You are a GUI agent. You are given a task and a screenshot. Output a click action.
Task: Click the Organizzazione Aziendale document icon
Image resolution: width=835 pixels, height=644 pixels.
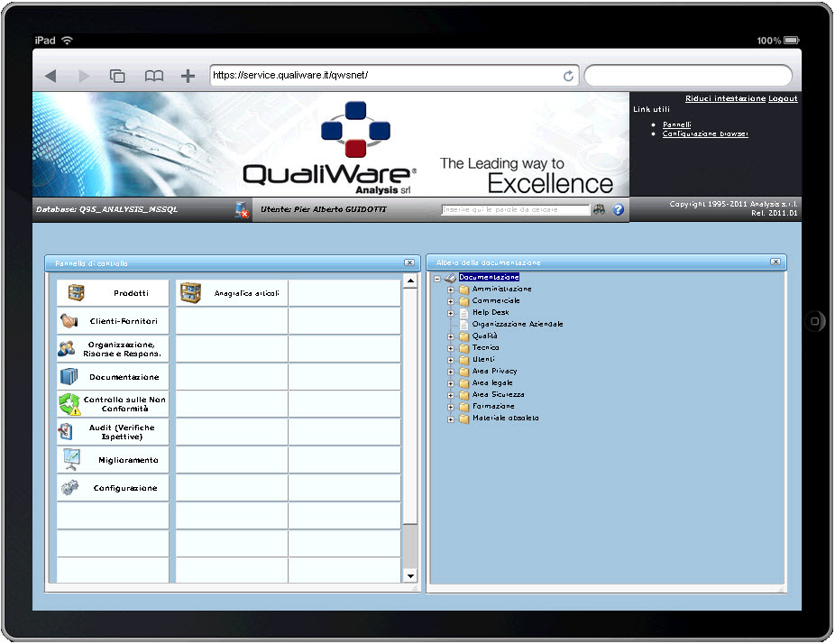463,325
